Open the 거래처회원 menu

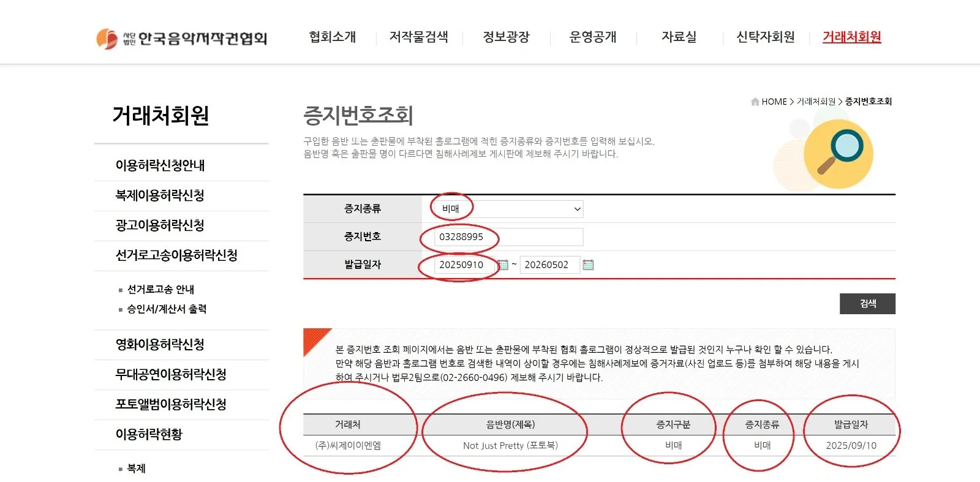pos(851,37)
